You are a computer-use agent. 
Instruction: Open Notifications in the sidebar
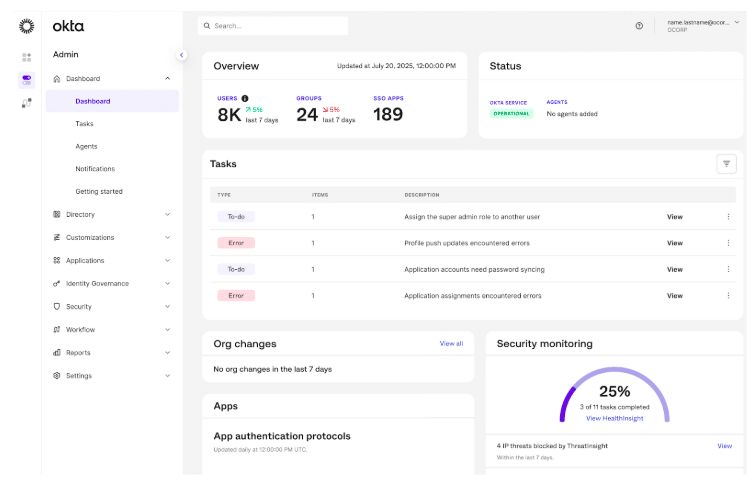95,169
